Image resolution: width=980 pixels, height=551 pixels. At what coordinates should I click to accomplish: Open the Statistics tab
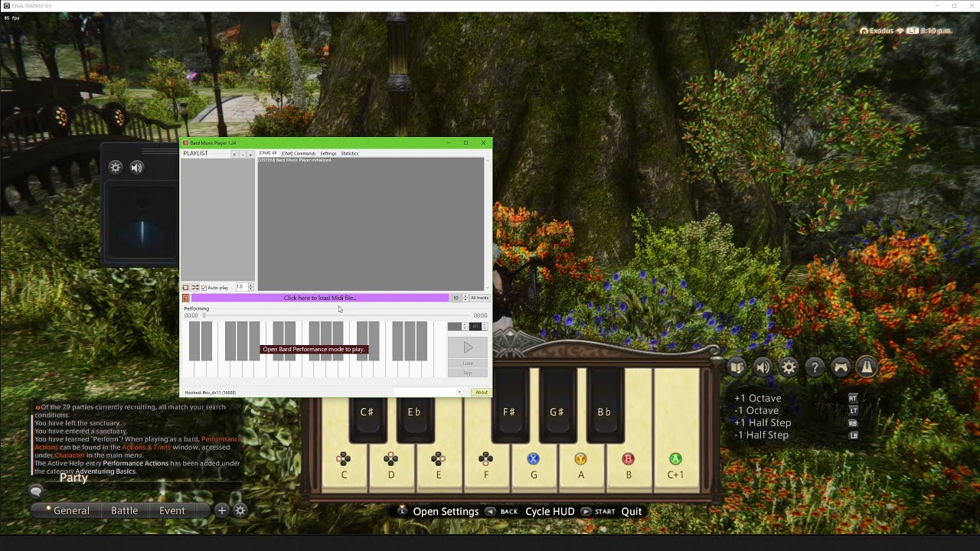(x=350, y=153)
